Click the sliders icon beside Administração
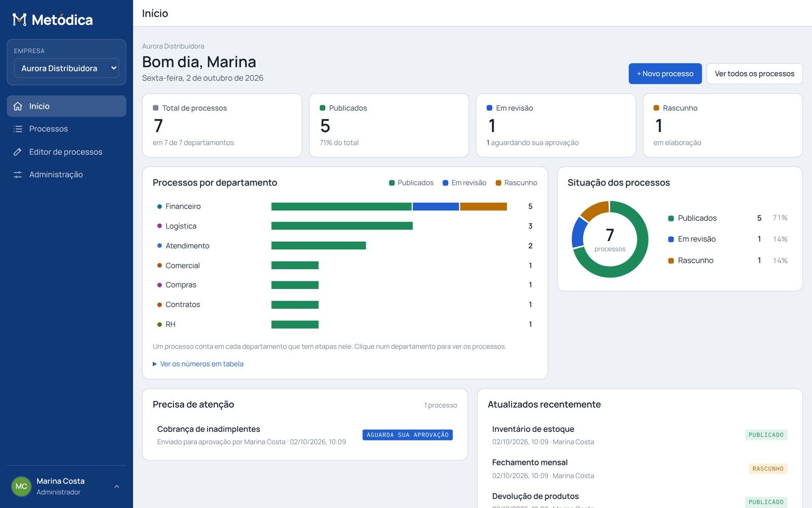The height and width of the screenshot is (508, 812). coord(18,175)
